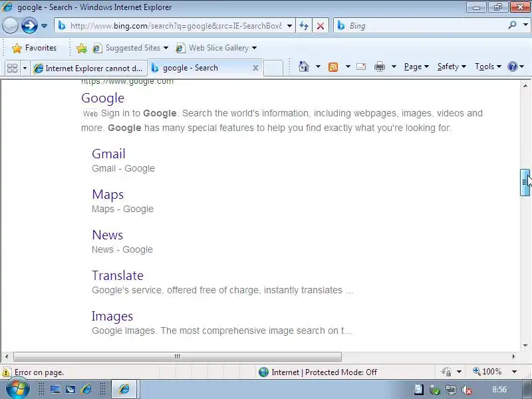Click the horizontal scrollbar right arrow
The width and height of the screenshot is (532, 399).
point(513,356)
